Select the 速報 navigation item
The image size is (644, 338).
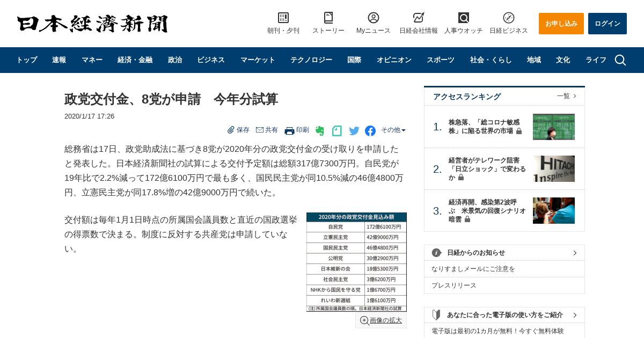(59, 60)
